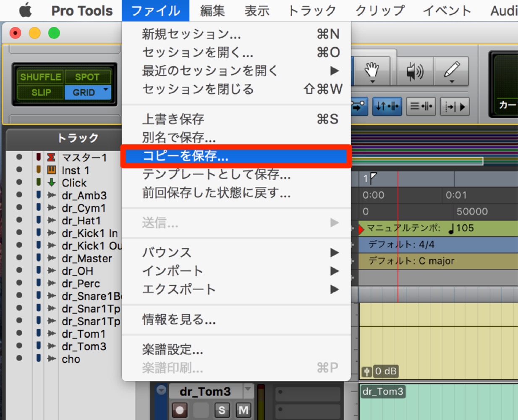This screenshot has height=420, width=518.
Task: Toggle show/hide dot for Inst 1 track
Action: pyautogui.click(x=19, y=170)
